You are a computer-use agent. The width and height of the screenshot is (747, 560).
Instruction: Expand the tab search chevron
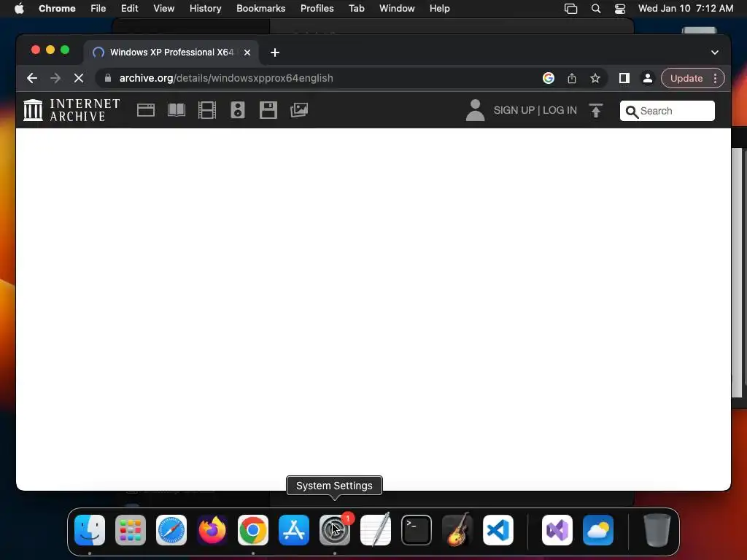715,52
